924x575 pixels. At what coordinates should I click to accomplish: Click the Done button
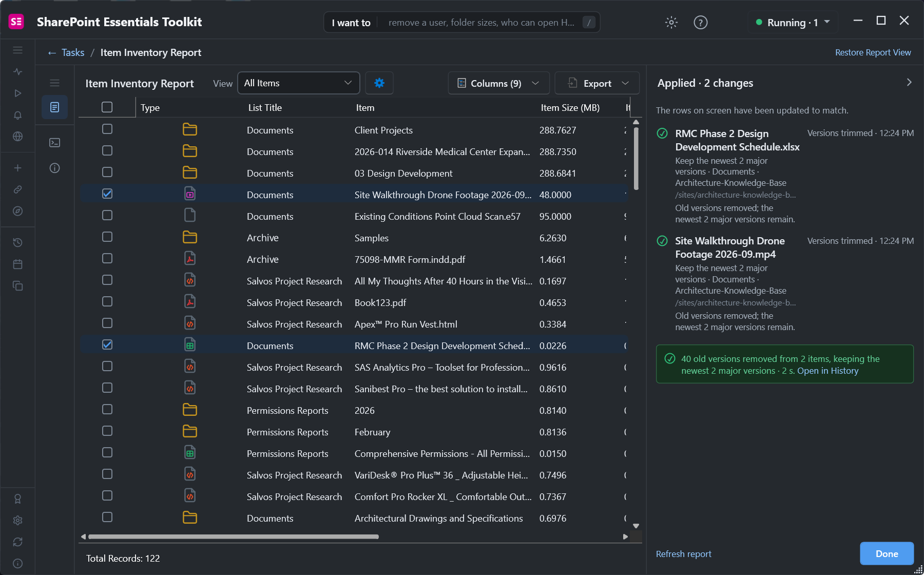coord(887,553)
